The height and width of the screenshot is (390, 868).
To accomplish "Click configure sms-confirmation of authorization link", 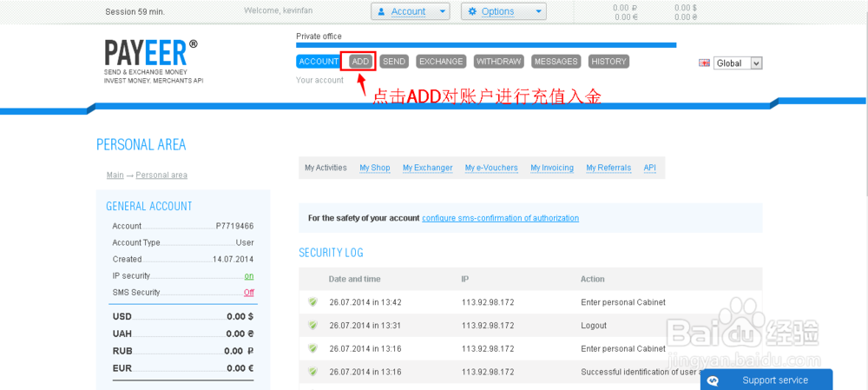I will pos(501,218).
